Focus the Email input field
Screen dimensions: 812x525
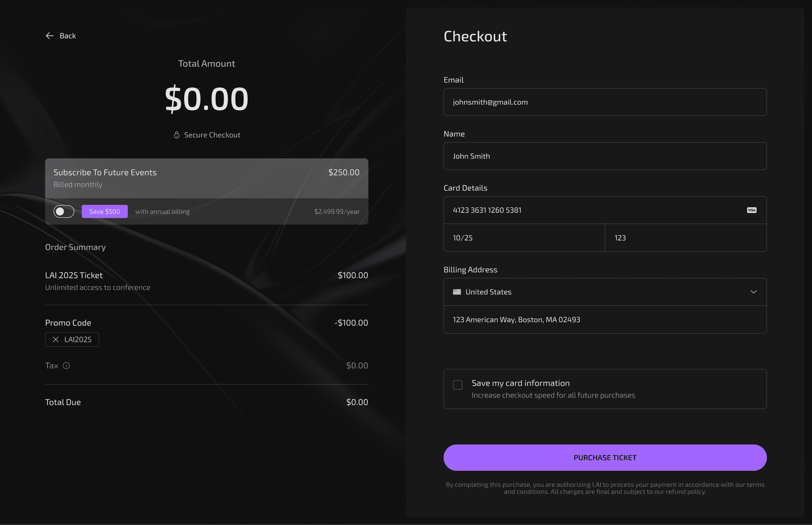605,102
